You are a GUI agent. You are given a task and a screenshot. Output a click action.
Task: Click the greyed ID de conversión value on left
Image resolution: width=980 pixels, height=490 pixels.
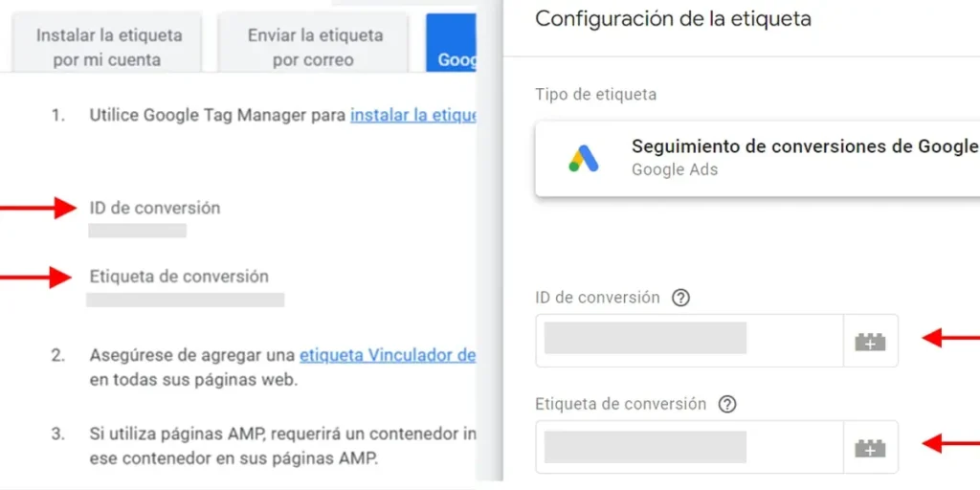click(x=138, y=231)
